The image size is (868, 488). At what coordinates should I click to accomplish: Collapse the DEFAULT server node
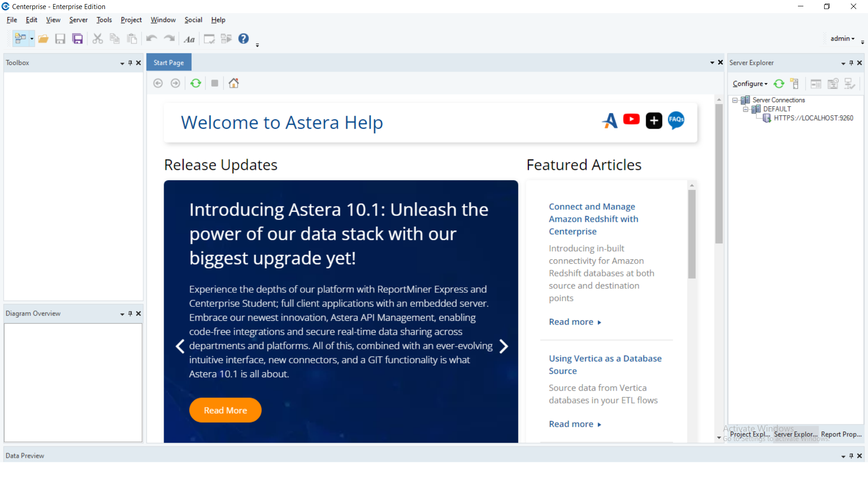point(746,109)
